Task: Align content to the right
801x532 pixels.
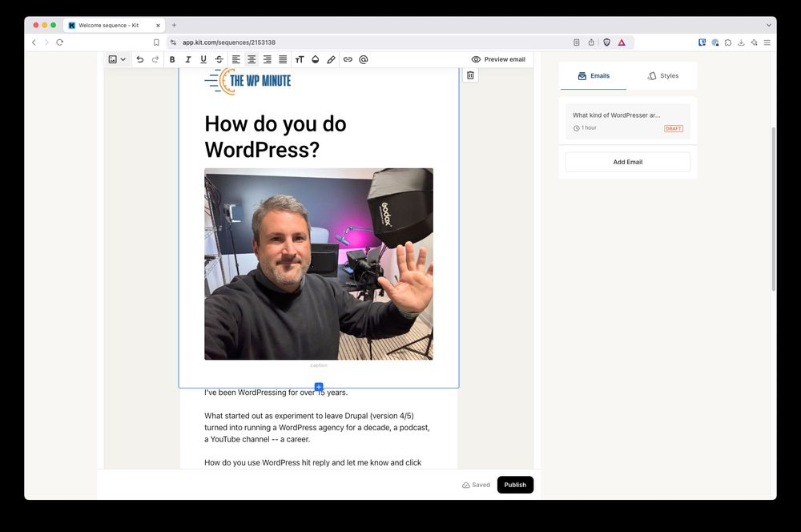Action: coord(268,59)
